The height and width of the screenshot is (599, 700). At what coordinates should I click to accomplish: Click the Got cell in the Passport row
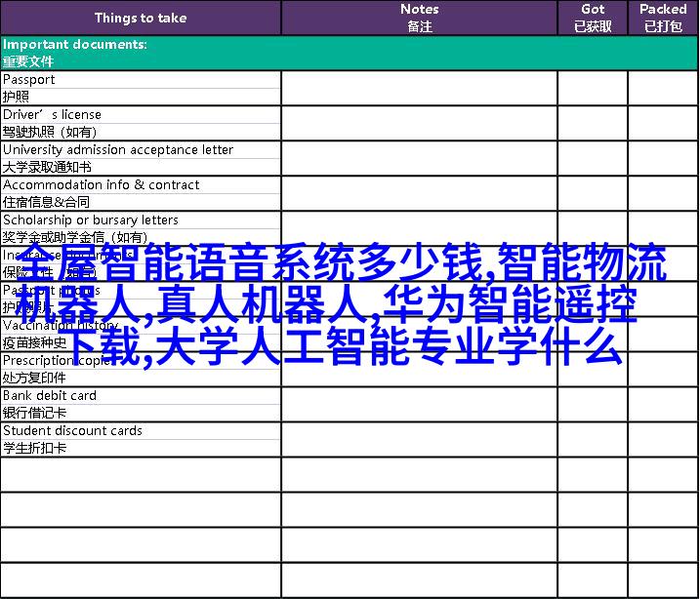[x=593, y=88]
